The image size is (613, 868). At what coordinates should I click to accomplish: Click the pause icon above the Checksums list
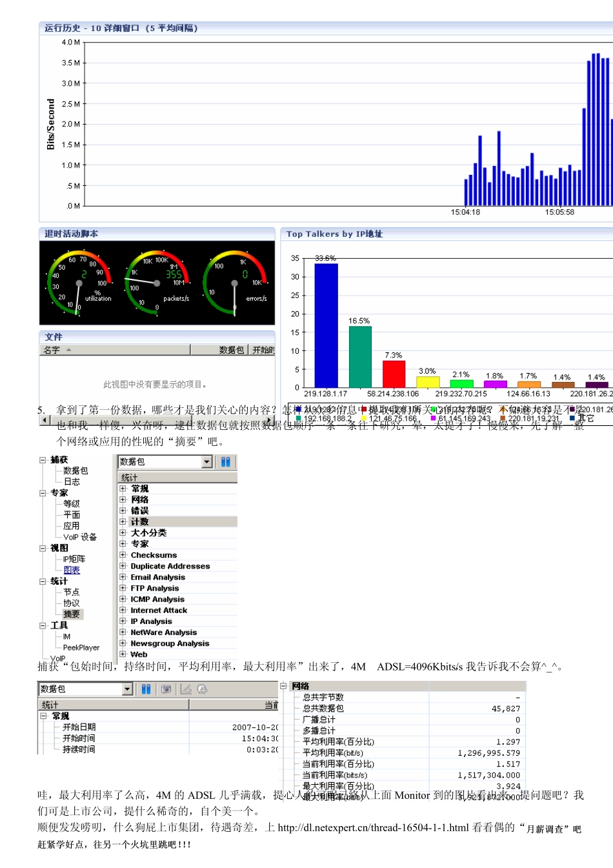pyautogui.click(x=226, y=461)
